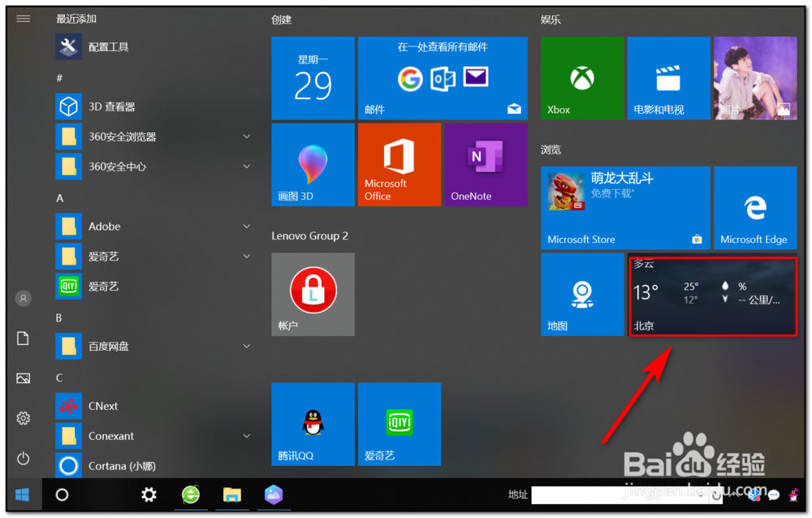Open the Microsoft Office tile

point(400,165)
